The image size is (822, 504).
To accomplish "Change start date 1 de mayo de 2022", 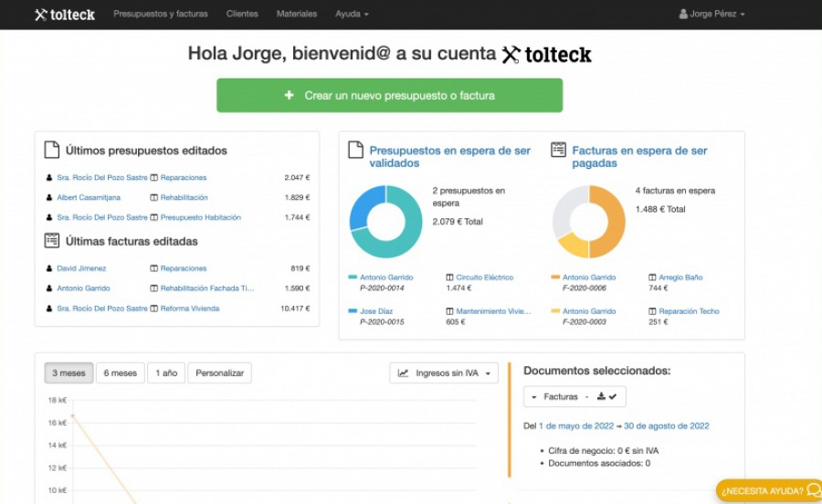I will click(576, 426).
